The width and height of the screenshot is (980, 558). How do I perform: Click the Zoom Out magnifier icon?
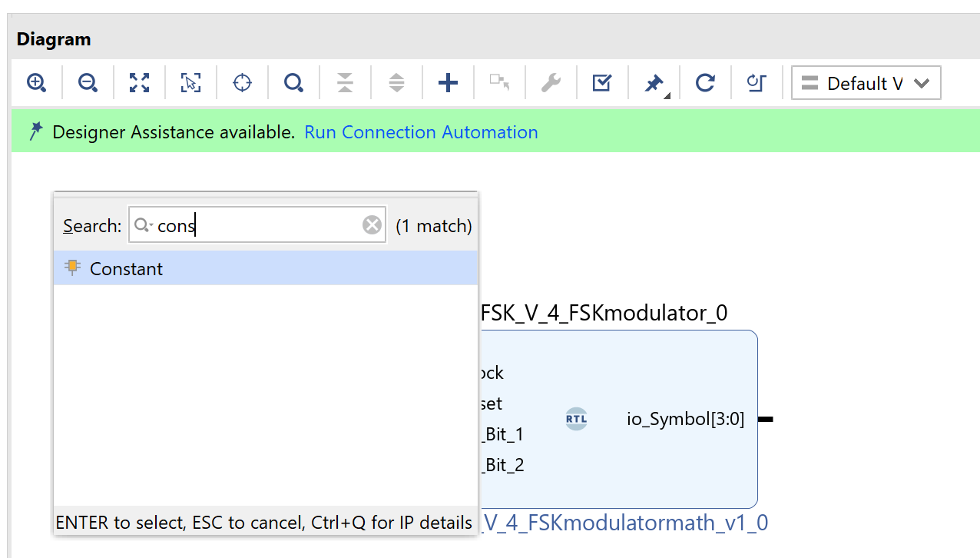pos(88,83)
